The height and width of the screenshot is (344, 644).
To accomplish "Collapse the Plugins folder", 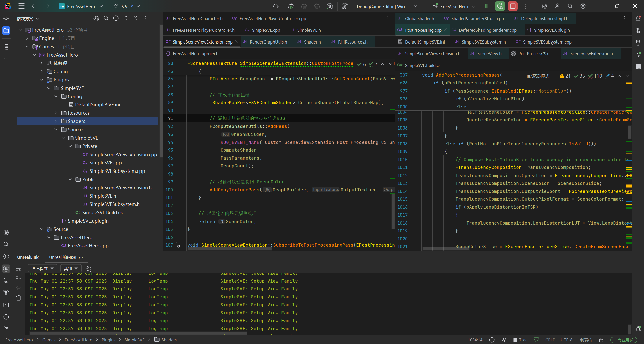I will tap(42, 80).
